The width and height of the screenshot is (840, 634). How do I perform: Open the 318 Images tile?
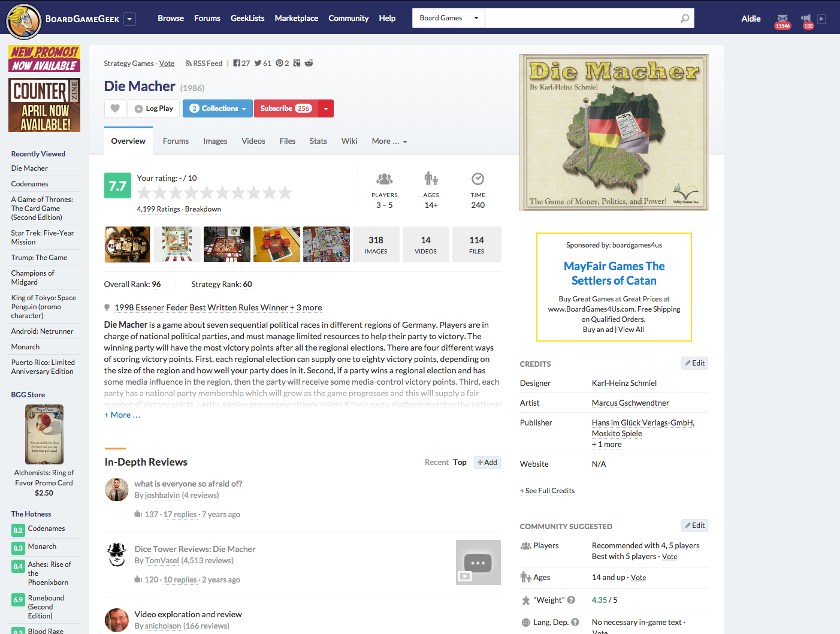coord(376,244)
